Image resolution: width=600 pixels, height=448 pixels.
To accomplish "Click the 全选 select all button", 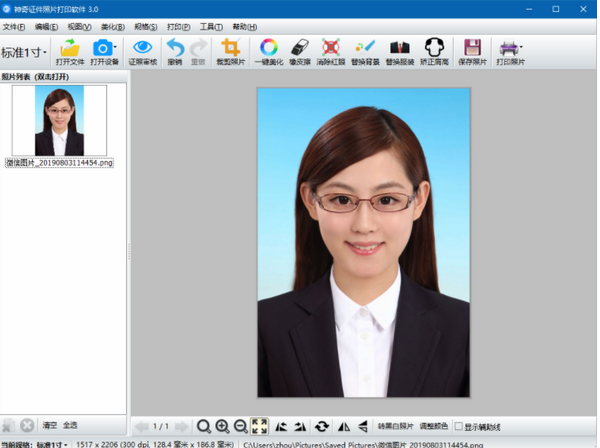I will coord(70,426).
